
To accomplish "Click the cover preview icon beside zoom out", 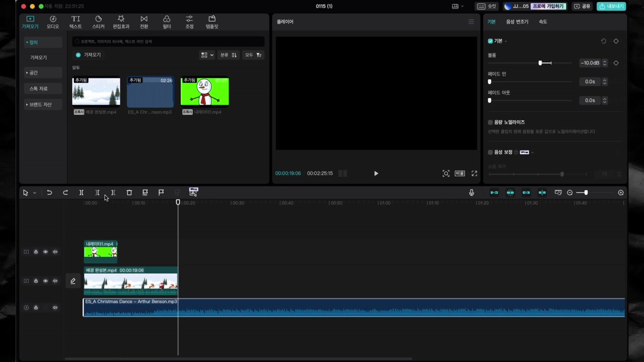I will [558, 192].
